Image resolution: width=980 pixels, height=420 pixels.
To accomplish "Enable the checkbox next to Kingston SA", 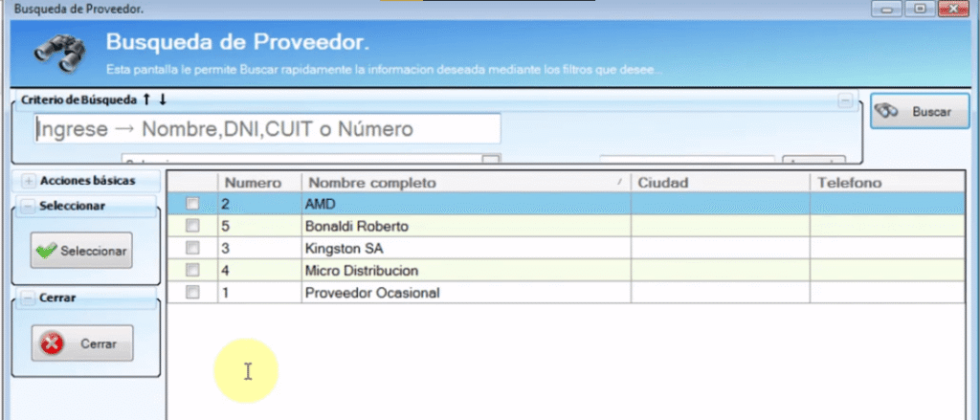I will pos(192,249).
